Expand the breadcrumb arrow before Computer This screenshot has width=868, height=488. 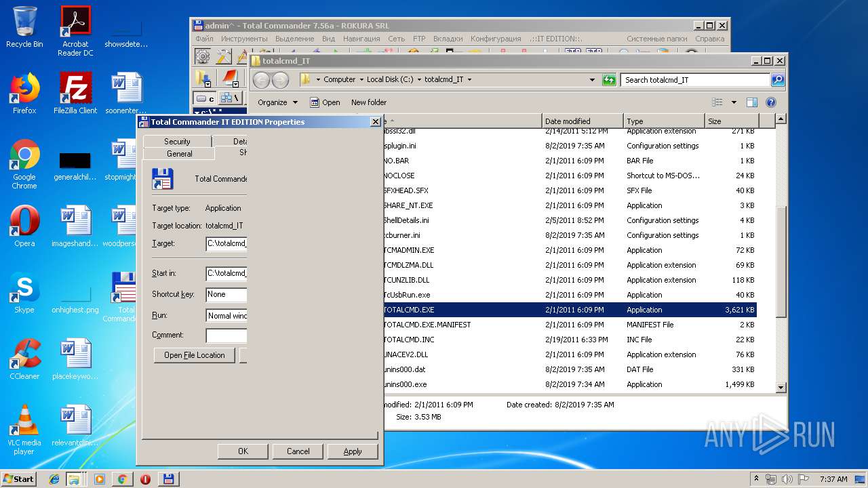coord(318,80)
